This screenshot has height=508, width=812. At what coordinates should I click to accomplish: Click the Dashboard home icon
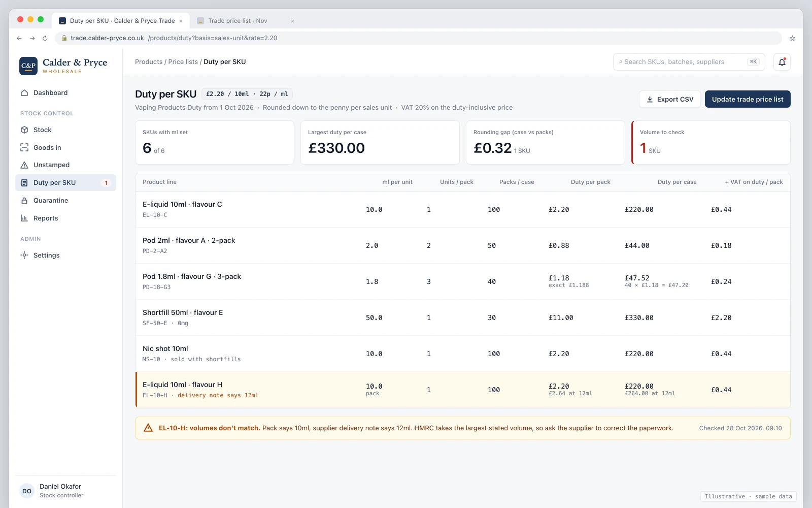point(24,93)
